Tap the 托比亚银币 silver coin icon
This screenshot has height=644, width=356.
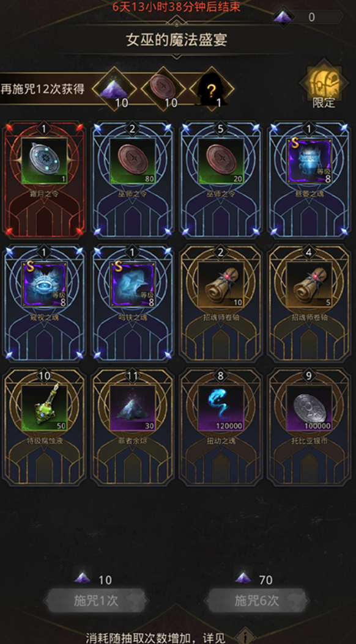click(309, 408)
